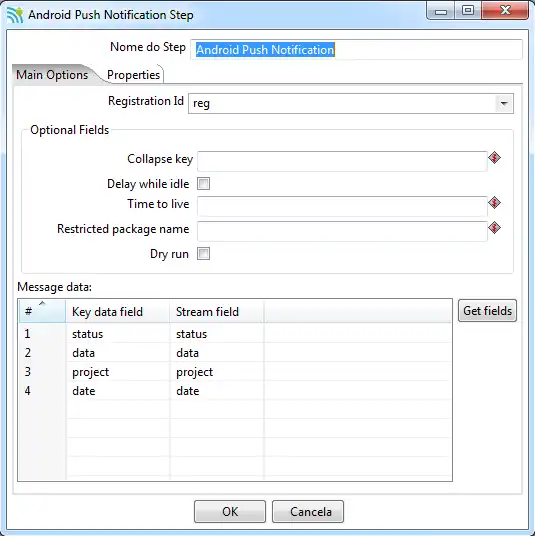Switch to the Properties tab
Viewport: 535px width, 536px height.
133,75
